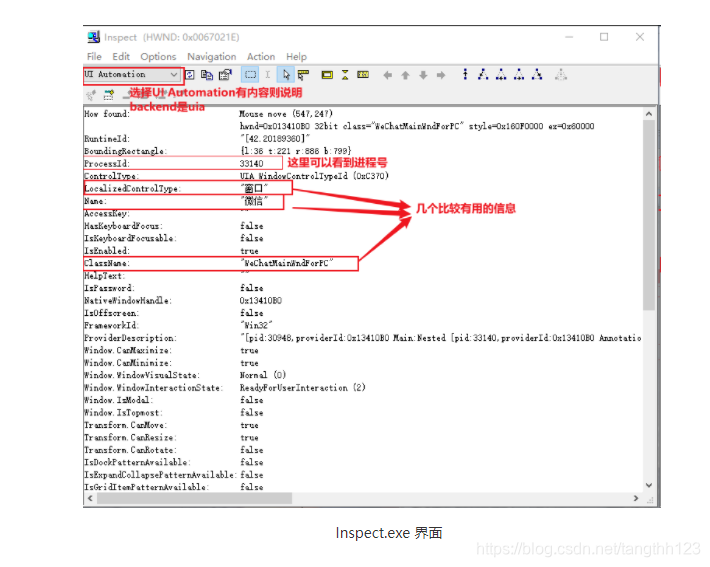
Task: Click the hourglass-shaped toolbar icon
Action: (345, 75)
